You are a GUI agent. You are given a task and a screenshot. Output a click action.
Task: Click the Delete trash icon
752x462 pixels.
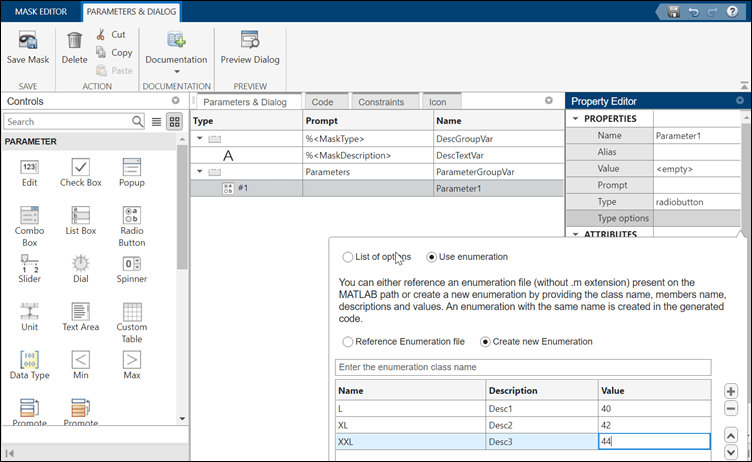pos(74,40)
